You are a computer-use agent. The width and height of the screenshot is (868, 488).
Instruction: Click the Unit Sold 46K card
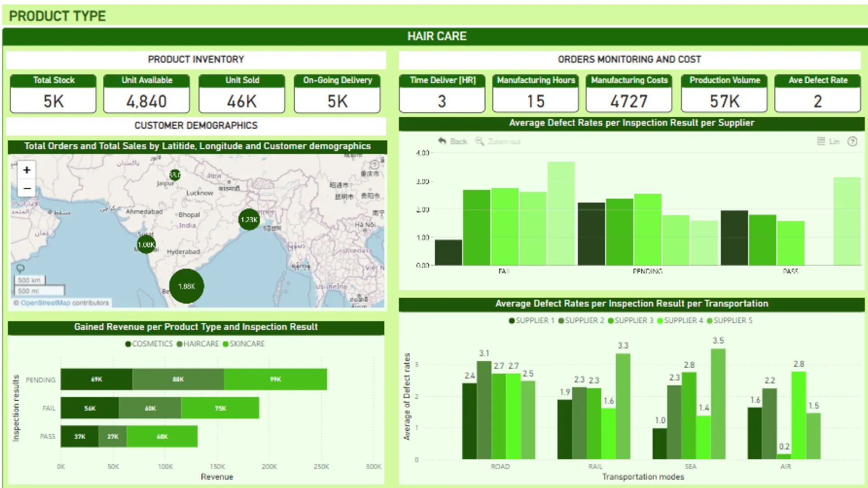pyautogui.click(x=242, y=94)
